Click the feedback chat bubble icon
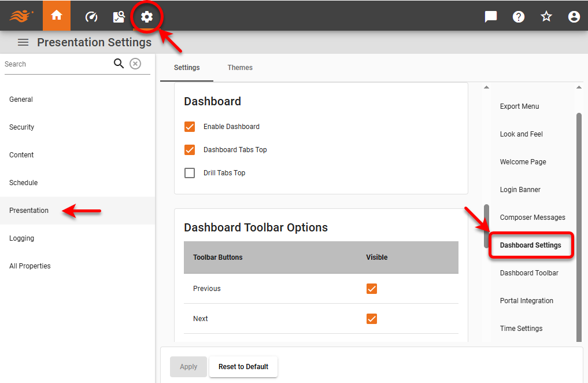 pos(490,16)
